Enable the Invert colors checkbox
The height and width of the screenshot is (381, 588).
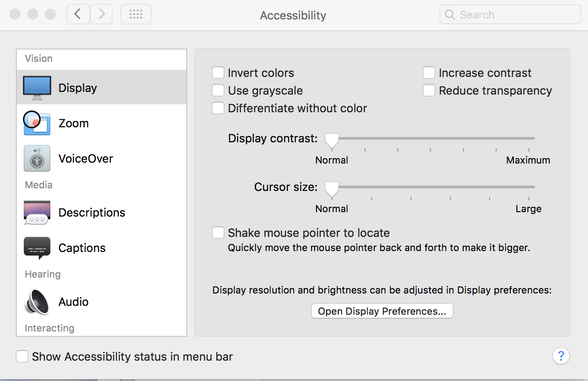[x=218, y=73]
